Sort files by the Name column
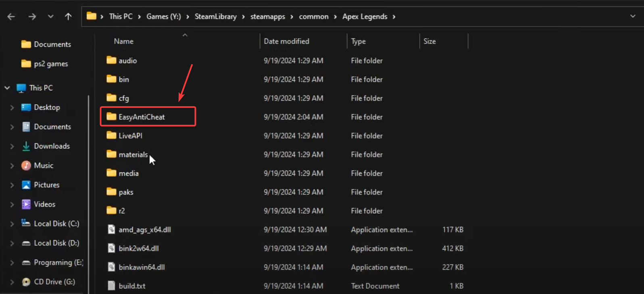 (x=123, y=41)
